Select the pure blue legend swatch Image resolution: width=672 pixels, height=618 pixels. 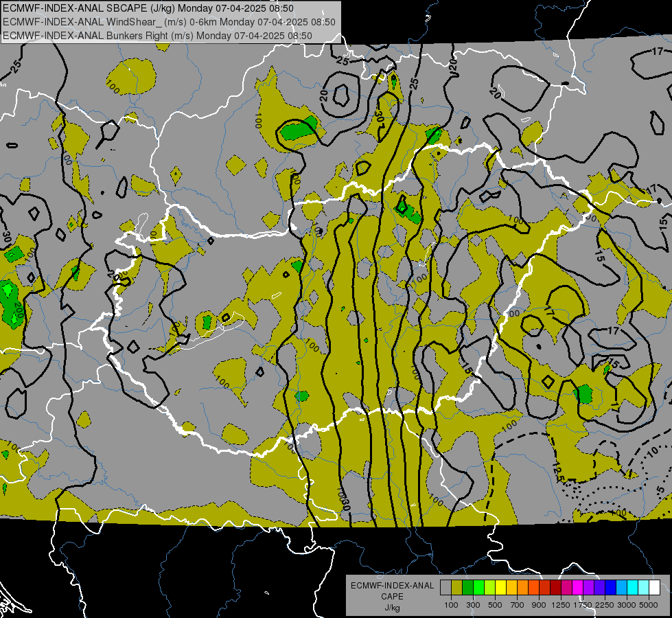pos(611,588)
